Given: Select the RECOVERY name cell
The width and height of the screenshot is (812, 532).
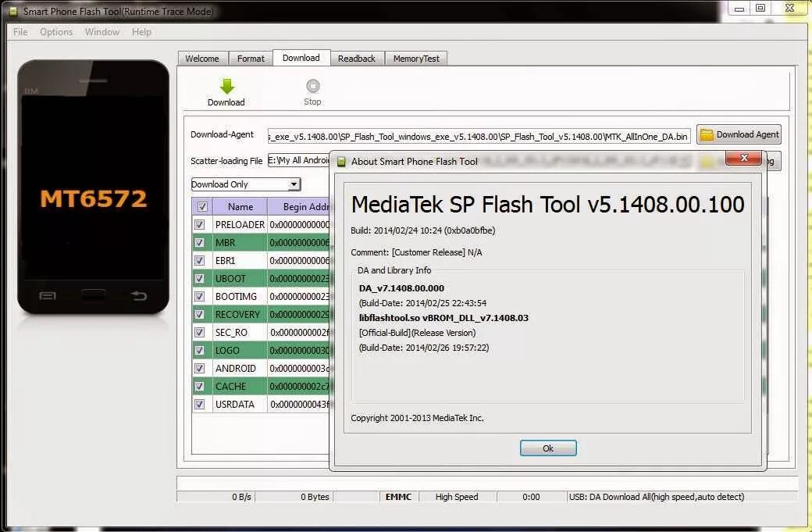Looking at the screenshot, I should click(x=240, y=314).
